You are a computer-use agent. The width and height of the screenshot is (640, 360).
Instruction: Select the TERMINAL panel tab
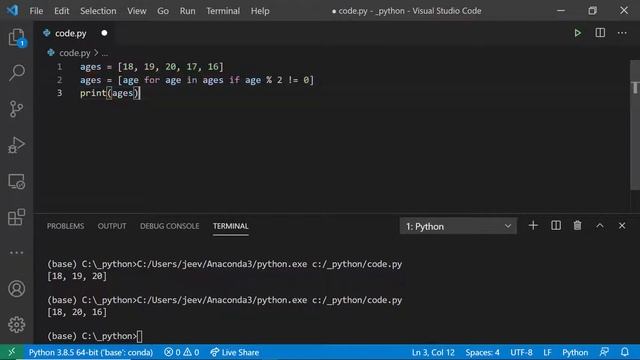230,226
